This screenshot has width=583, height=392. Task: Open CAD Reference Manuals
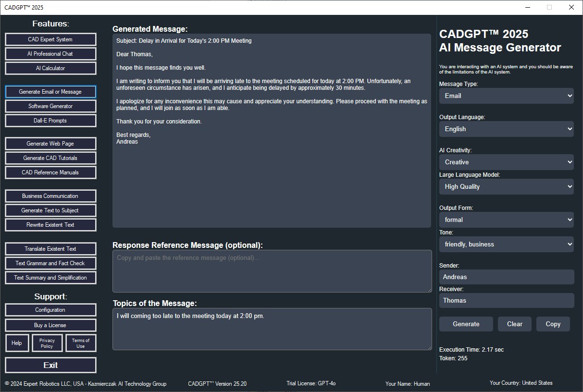coord(50,172)
